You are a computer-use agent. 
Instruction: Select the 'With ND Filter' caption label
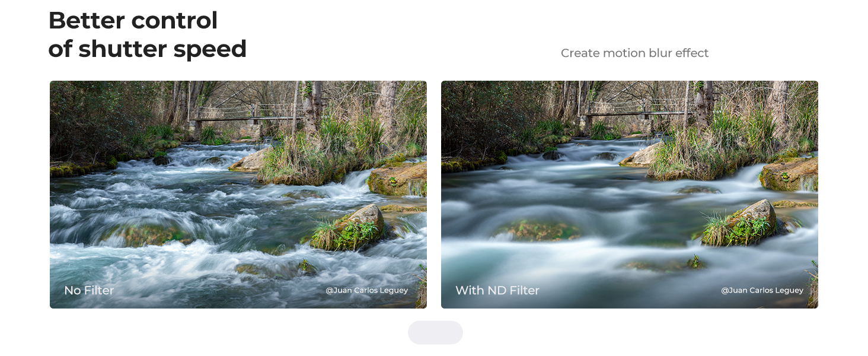(x=497, y=290)
